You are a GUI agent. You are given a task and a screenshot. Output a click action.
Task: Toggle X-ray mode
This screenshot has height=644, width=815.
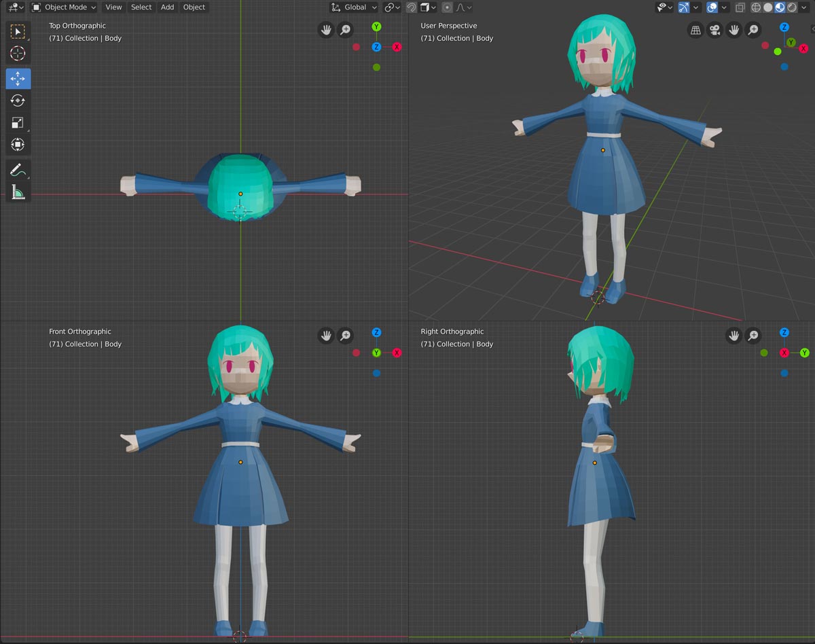pyautogui.click(x=740, y=7)
